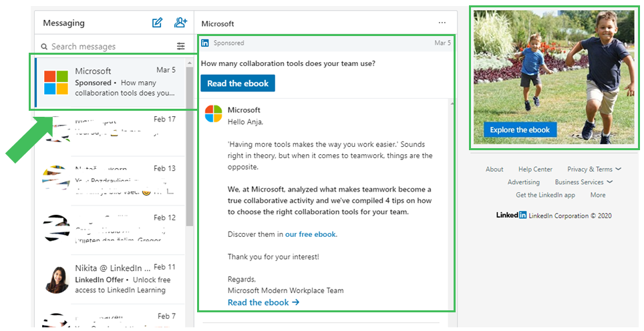The height and width of the screenshot is (331, 644).
Task: Open the Advertising footer link
Action: 523,182
